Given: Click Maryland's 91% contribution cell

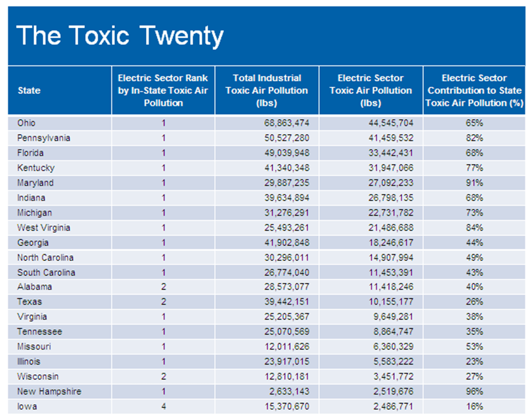Looking at the screenshot, I should coord(474,183).
